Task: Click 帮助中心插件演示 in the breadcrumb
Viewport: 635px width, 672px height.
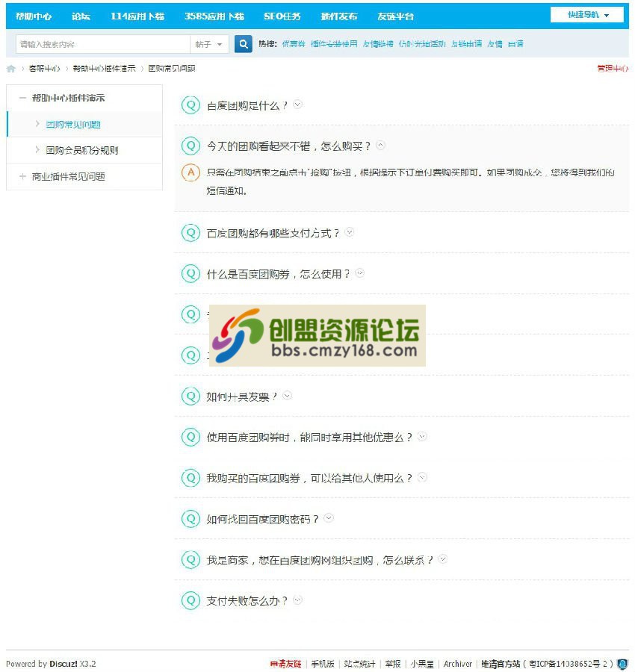Action: 104,69
